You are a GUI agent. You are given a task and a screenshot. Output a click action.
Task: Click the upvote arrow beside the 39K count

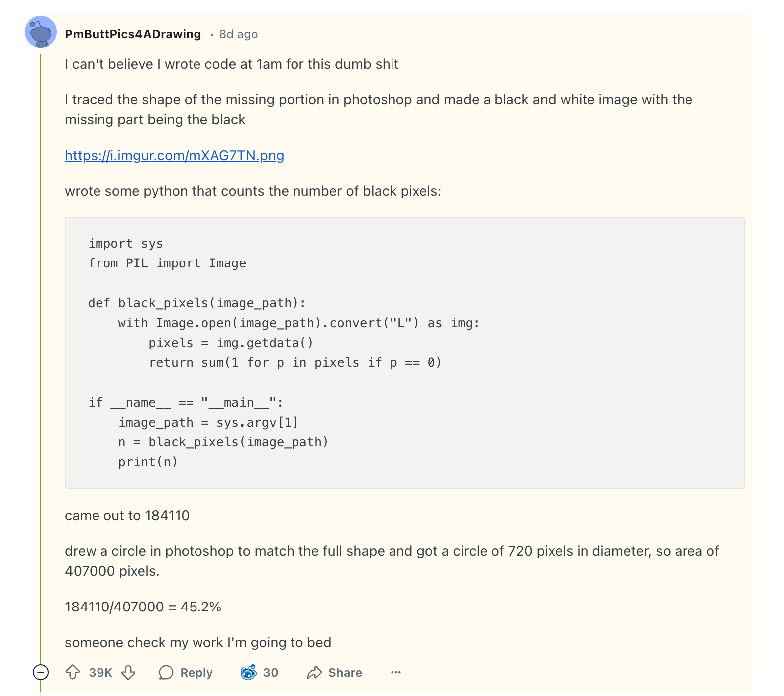[74, 672]
